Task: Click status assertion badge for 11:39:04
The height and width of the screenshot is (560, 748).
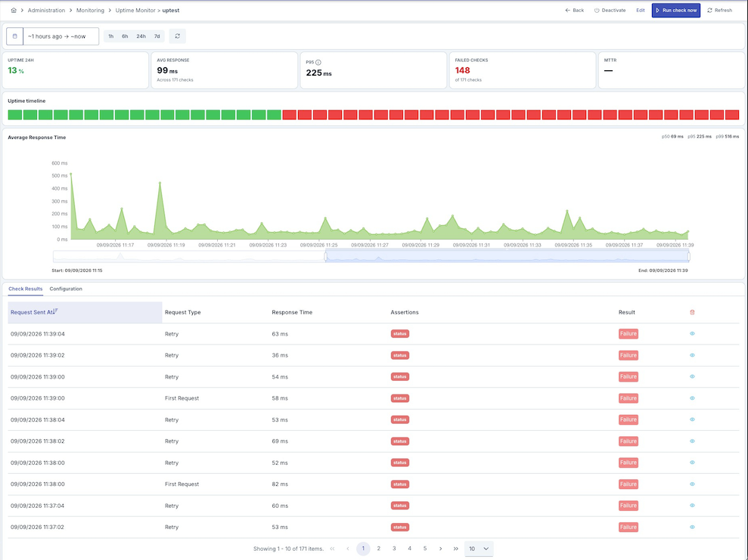Action: pos(400,333)
